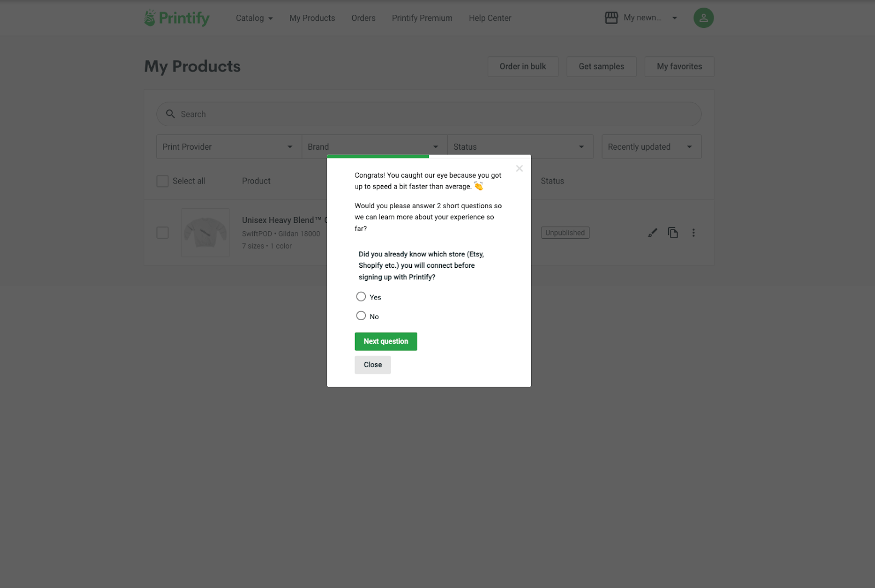The height and width of the screenshot is (588, 875).
Task: Go to the Orders menu item
Action: point(364,18)
